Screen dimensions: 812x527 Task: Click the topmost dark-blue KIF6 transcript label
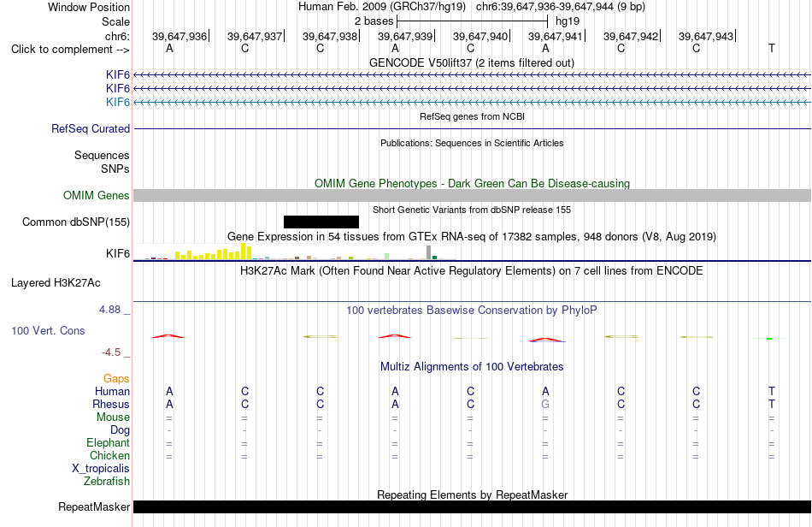pyautogui.click(x=118, y=75)
